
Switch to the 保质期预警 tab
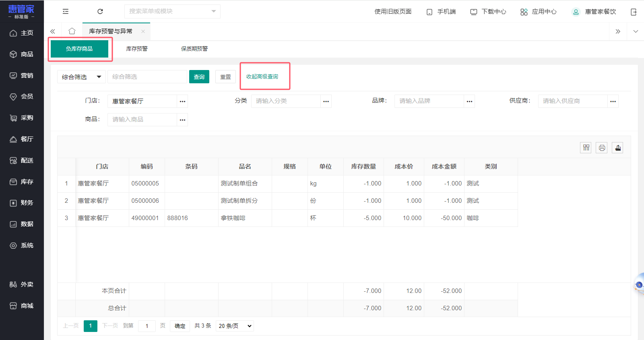tap(194, 49)
